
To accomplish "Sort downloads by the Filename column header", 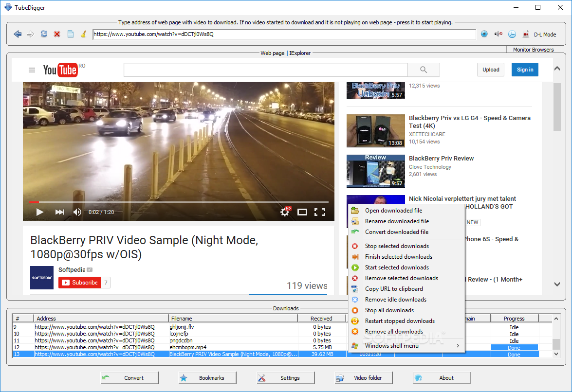I will coord(233,319).
